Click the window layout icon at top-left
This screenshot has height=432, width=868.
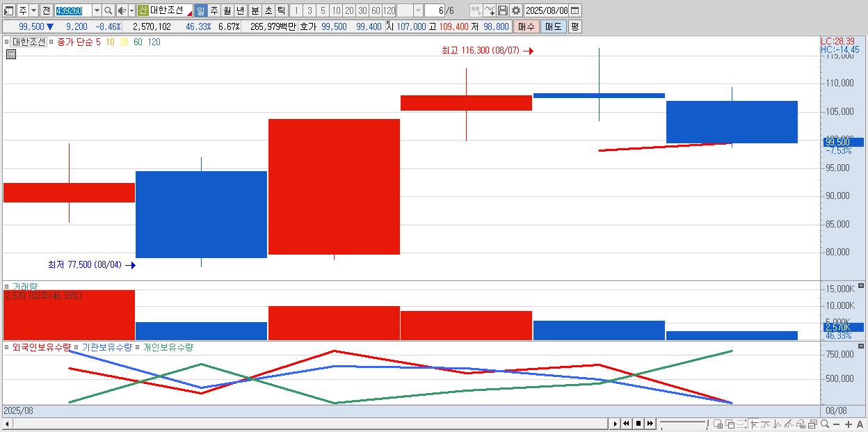click(9, 10)
